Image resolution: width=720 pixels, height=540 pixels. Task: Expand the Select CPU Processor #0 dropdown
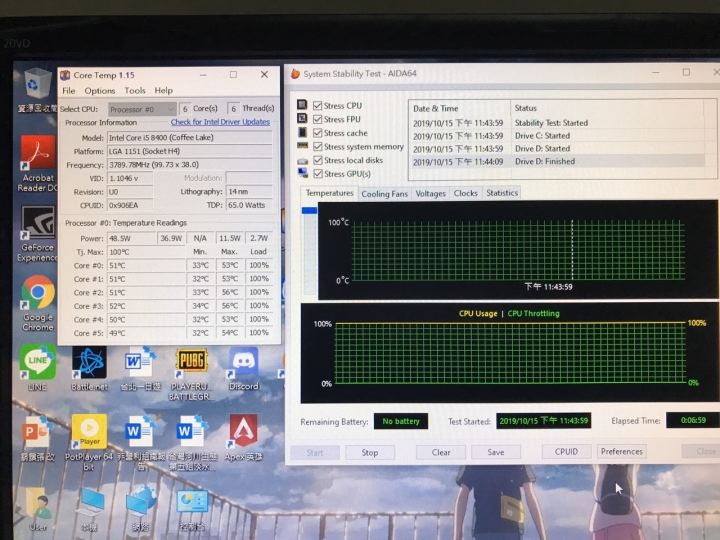point(142,109)
